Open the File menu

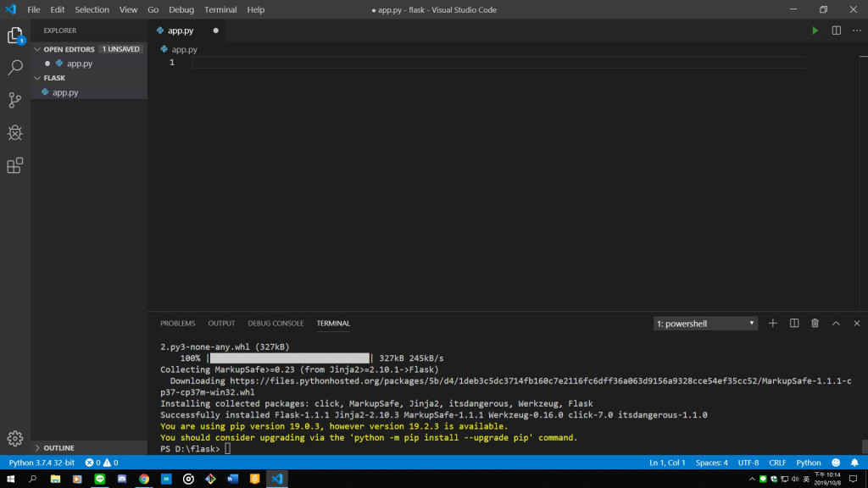(x=34, y=9)
